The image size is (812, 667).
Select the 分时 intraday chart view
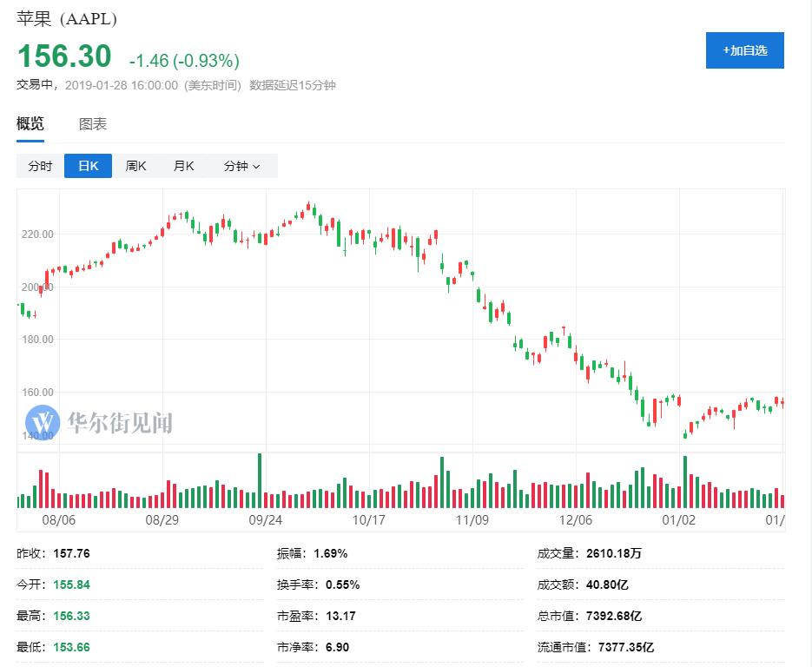pyautogui.click(x=40, y=166)
